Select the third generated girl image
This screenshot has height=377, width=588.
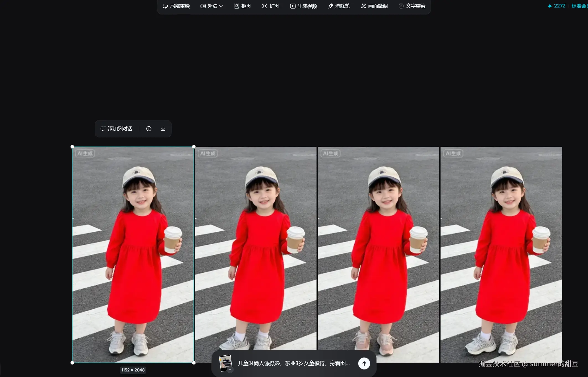coord(378,249)
